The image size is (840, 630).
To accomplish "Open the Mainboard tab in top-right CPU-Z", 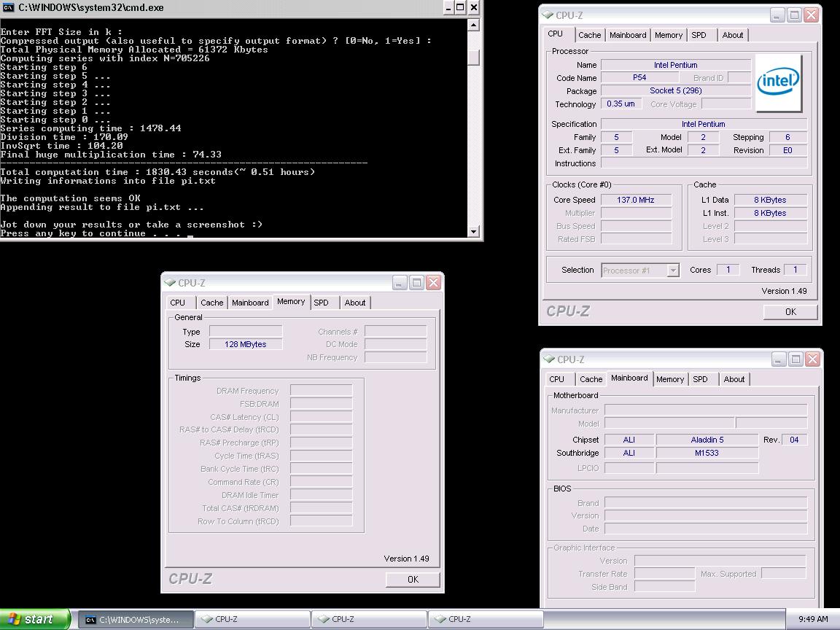I will click(x=628, y=35).
